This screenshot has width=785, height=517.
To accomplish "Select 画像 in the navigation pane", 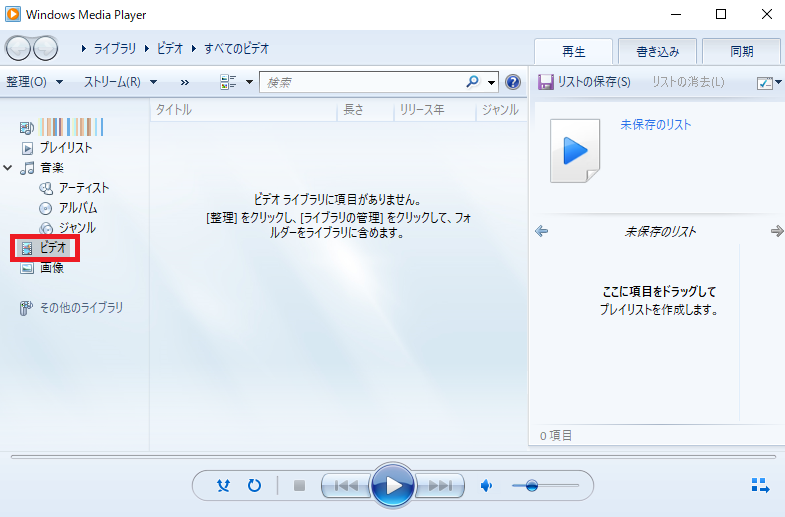I will 42,268.
